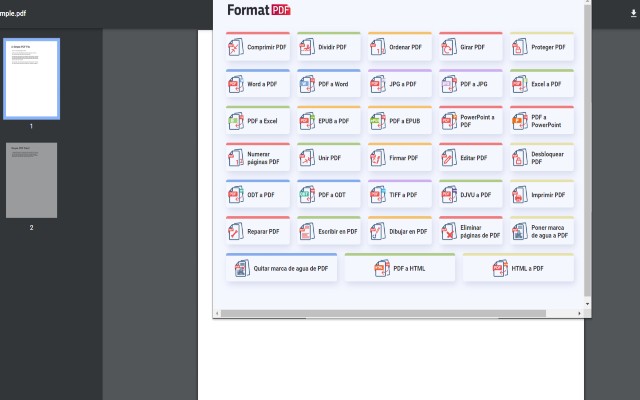This screenshot has height=400, width=640.
Task: Click the Imprimir PDF printer icon
Action: [520, 195]
